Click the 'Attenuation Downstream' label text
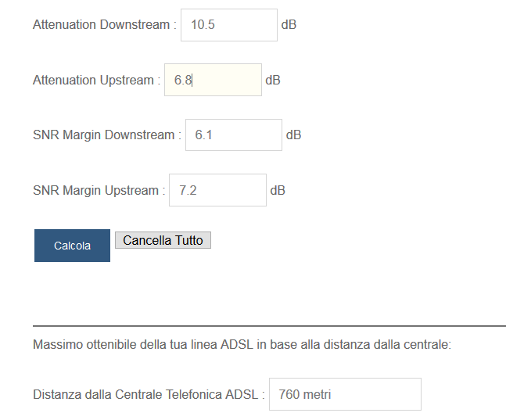The width and height of the screenshot is (506, 420). tap(100, 25)
